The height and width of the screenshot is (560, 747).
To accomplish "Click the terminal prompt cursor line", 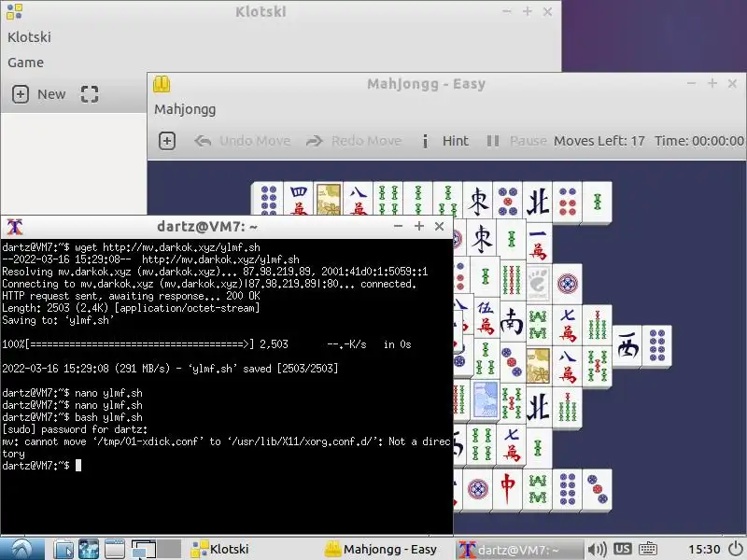I will tap(42, 465).
